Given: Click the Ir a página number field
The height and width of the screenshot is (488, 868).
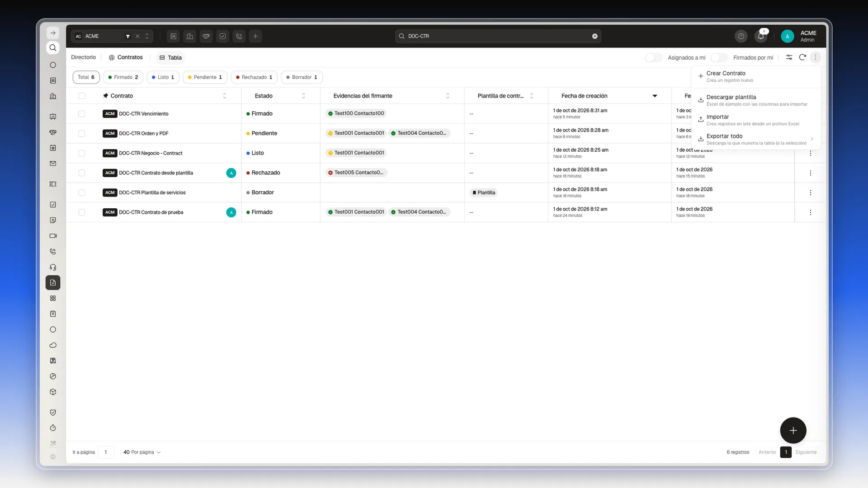Looking at the screenshot, I should (106, 452).
